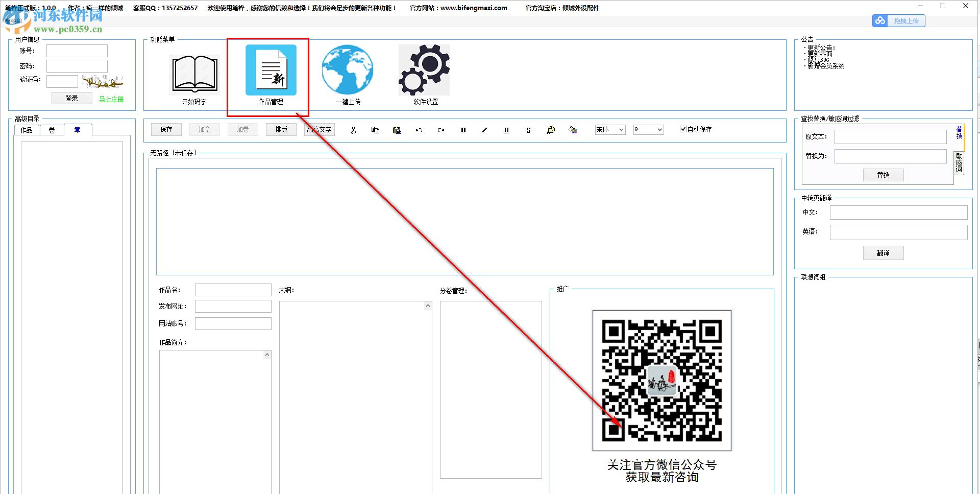Apply bold formatting
The height and width of the screenshot is (494, 980).
pyautogui.click(x=463, y=130)
